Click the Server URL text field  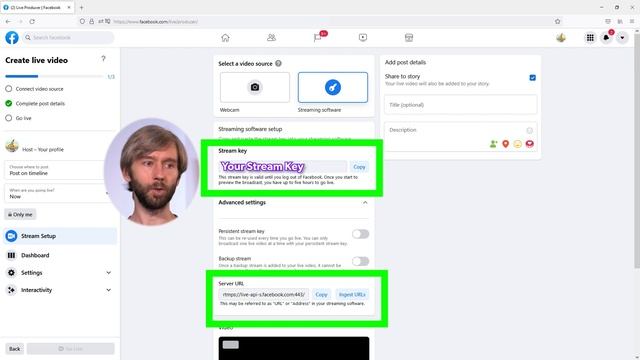click(x=264, y=294)
